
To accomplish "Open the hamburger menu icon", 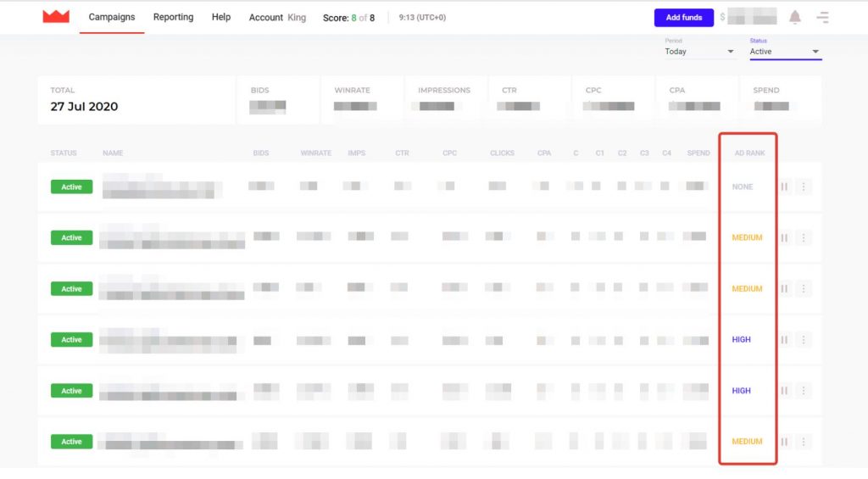I will 822,17.
